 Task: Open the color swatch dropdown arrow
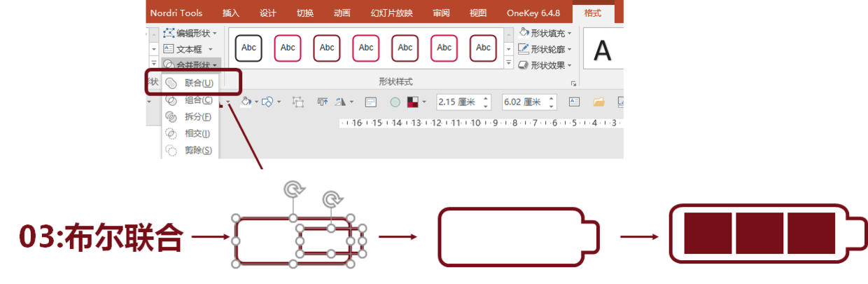pyautogui.click(x=424, y=102)
